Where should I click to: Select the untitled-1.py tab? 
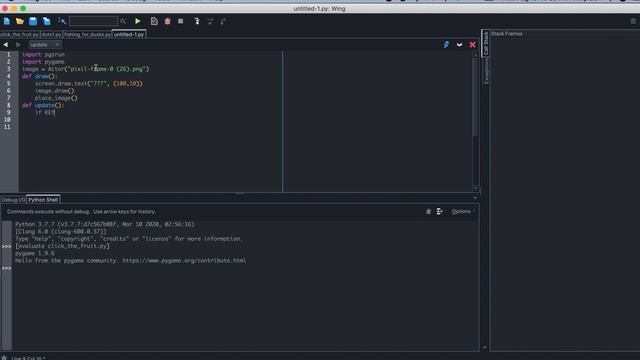(x=129, y=35)
